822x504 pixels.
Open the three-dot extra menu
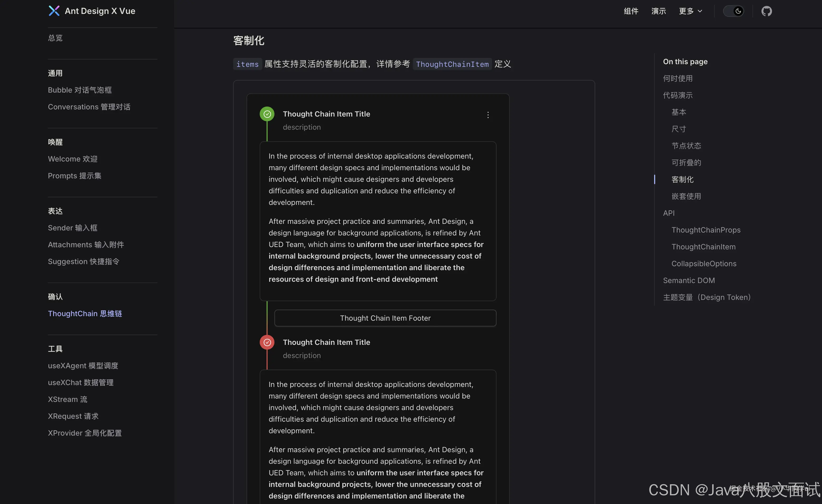[488, 115]
